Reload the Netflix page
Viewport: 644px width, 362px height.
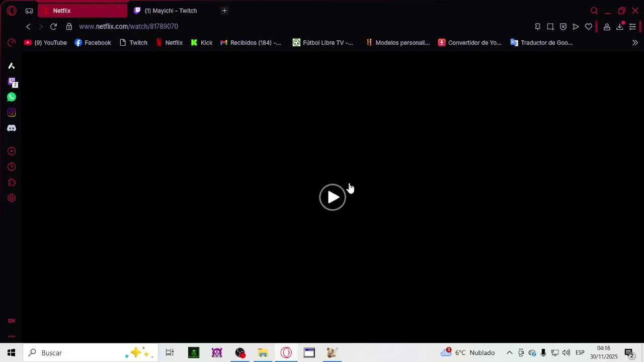click(x=53, y=27)
